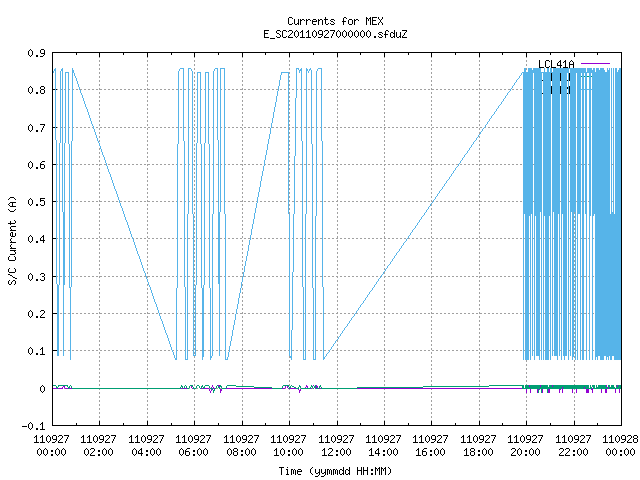
Task: Click the 110927 00:00 x-axis tick label
Action: 51,446
